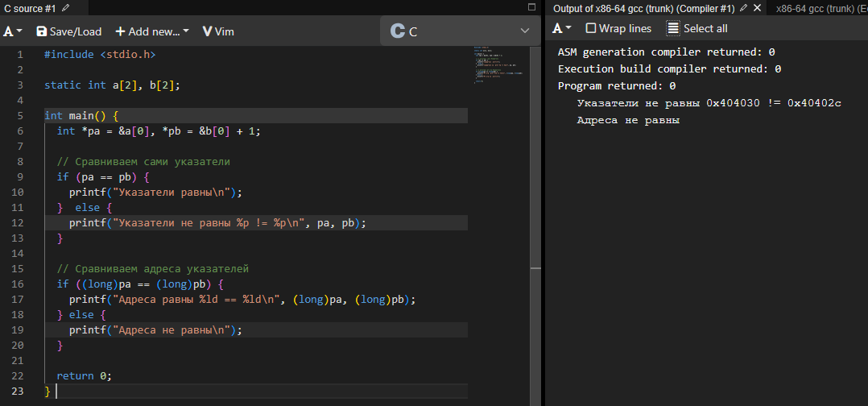Rename the C source #1 tab with pencil icon
The image size is (868, 406).
(x=66, y=8)
